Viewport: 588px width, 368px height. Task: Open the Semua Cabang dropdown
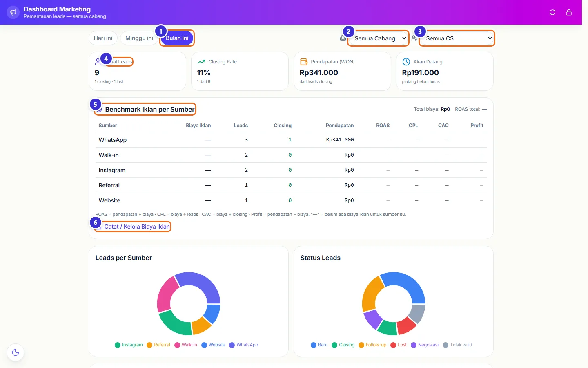pos(378,38)
